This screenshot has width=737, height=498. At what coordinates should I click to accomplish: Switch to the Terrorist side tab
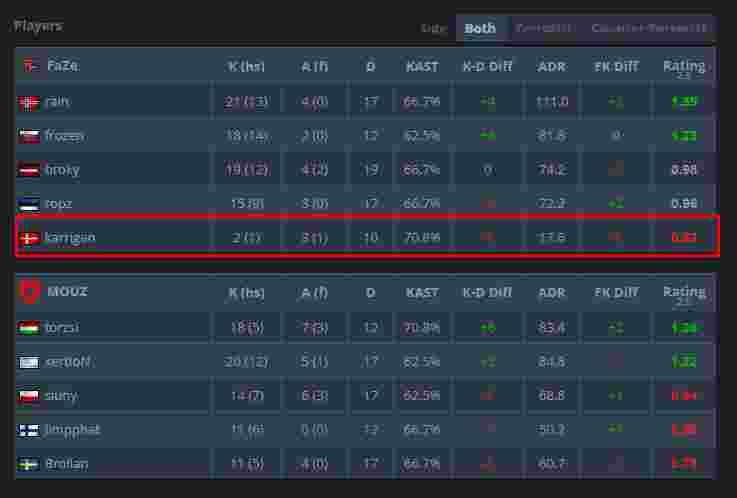544,28
